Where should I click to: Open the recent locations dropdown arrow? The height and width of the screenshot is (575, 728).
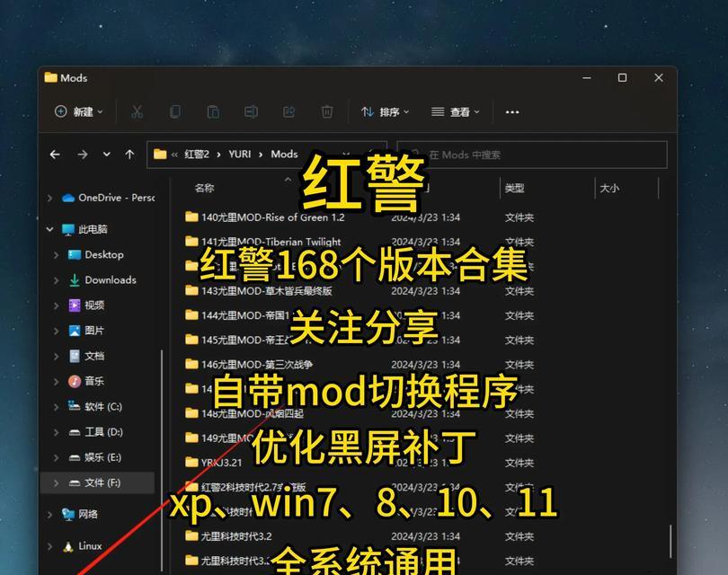(106, 154)
